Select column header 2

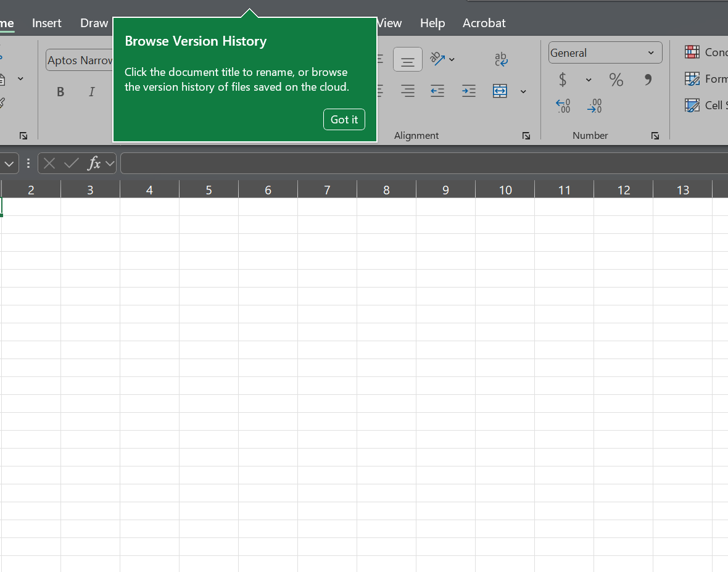(x=31, y=189)
